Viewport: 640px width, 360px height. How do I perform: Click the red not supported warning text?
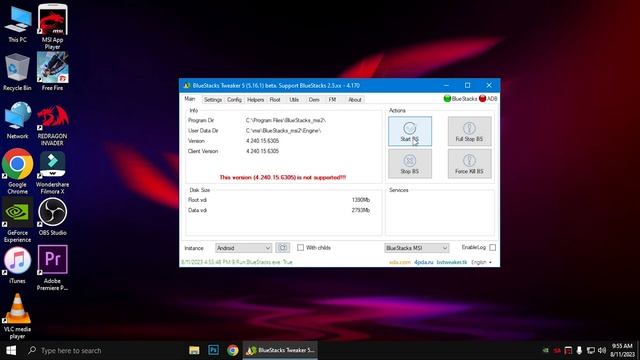coord(282,177)
